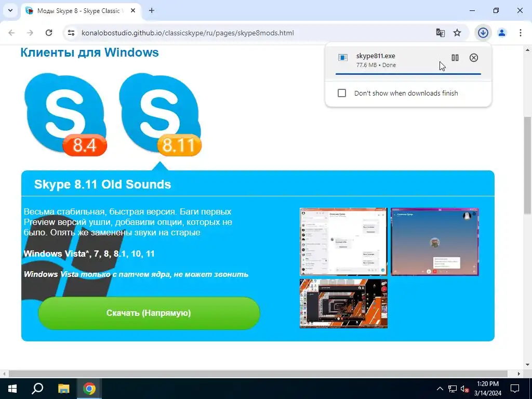This screenshot has width=532, height=399.
Task: Close the Моды Skype 8 tab
Action: pos(133,10)
